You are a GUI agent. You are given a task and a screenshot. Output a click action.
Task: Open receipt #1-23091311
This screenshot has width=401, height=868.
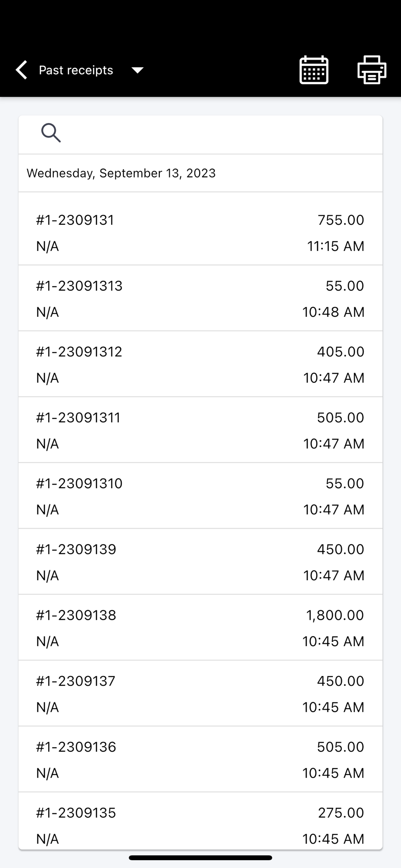coord(200,430)
